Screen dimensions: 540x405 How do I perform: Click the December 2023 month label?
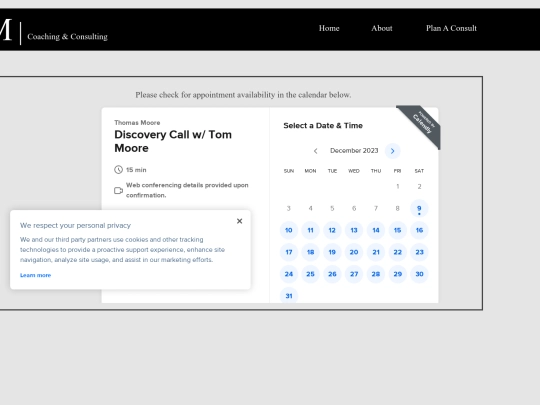(x=354, y=150)
